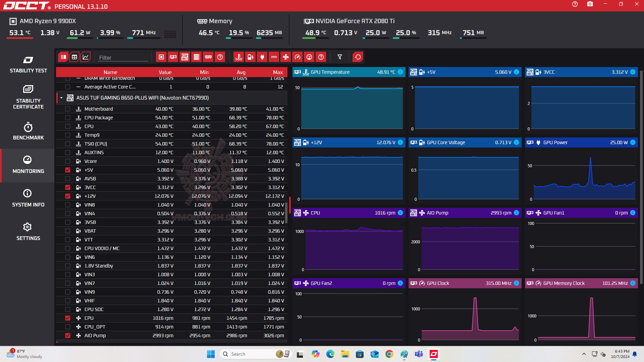This screenshot has width=644, height=362.
Task: Check the CPU_OPT fan checkbox
Action: point(68,327)
